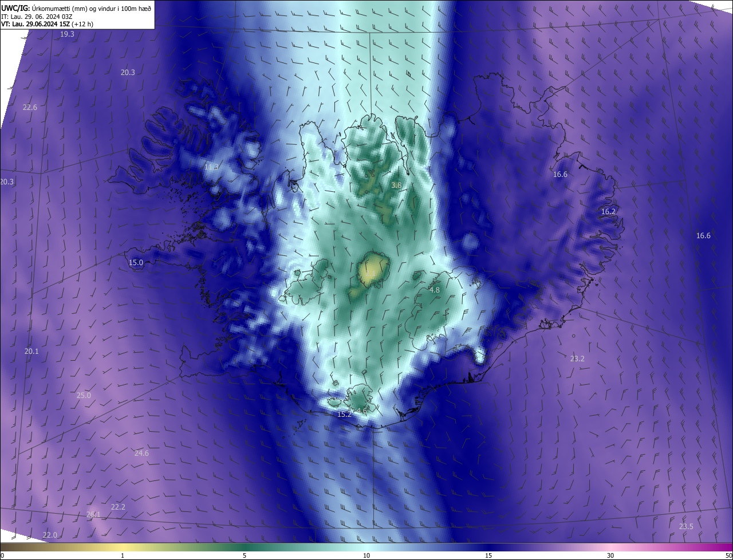Screen dimensions: 733x560
Task: Click the map value 4.8
Action: tap(435, 290)
